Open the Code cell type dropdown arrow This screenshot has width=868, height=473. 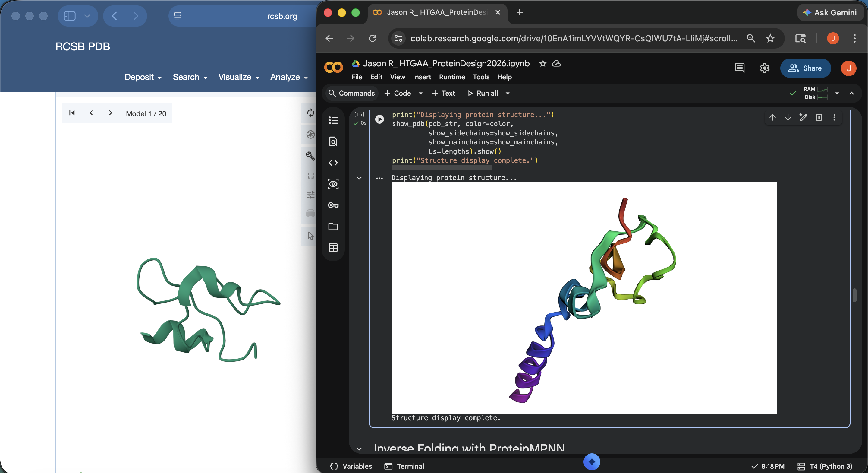click(x=420, y=93)
